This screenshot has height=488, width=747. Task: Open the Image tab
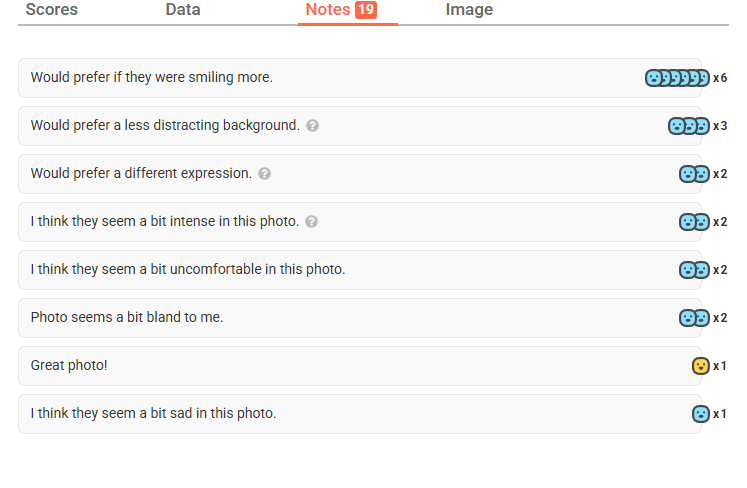click(469, 10)
